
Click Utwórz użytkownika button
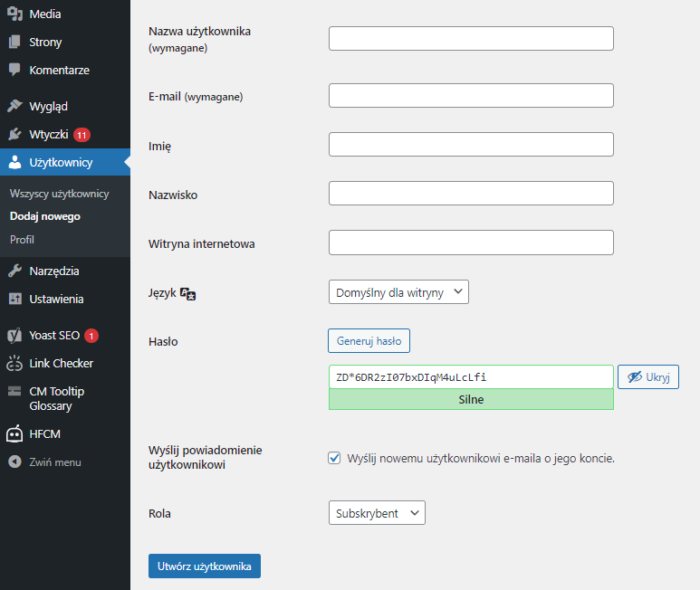coord(205,566)
